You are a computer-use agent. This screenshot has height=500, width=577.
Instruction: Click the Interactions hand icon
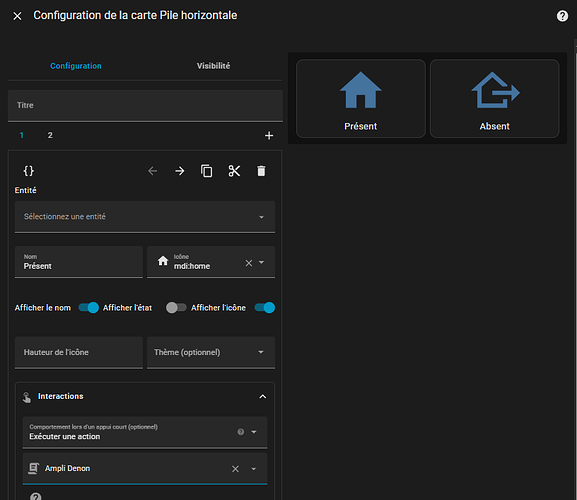pos(27,397)
